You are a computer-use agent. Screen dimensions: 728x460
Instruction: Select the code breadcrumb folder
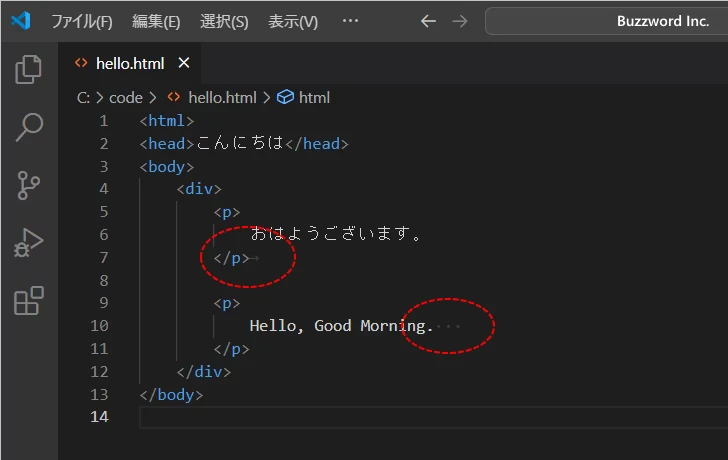(126, 97)
